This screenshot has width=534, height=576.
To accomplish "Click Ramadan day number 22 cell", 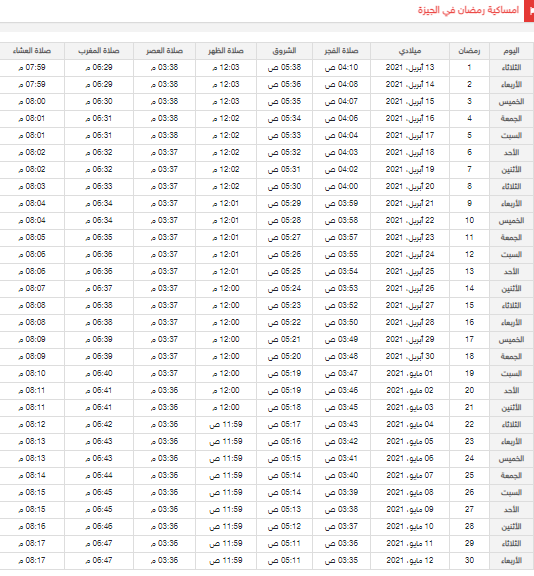I will (469, 424).
